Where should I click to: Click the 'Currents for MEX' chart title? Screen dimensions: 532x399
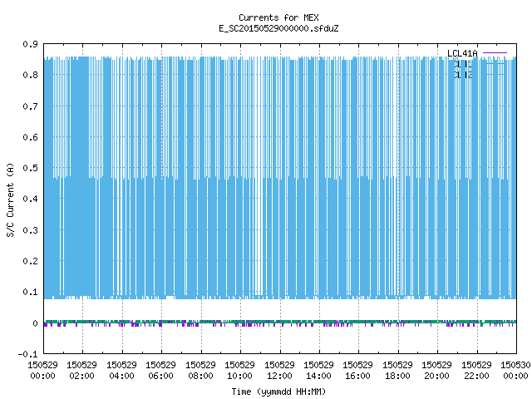(278, 17)
